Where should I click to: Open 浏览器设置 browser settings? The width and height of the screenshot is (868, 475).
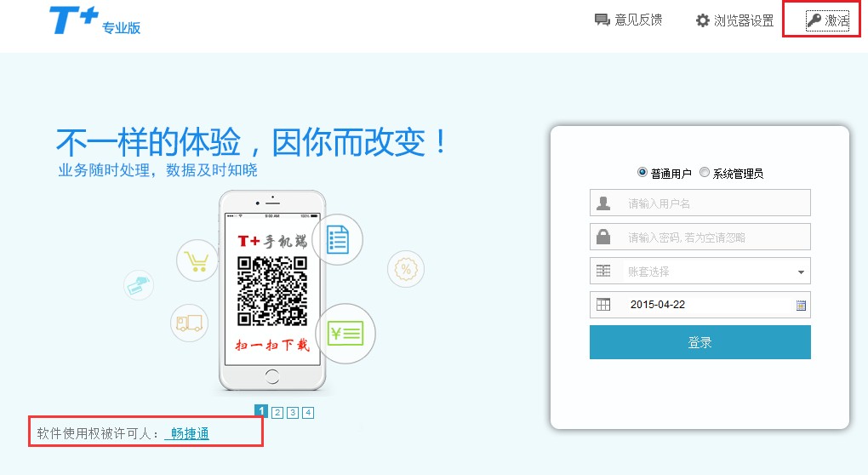tap(734, 21)
